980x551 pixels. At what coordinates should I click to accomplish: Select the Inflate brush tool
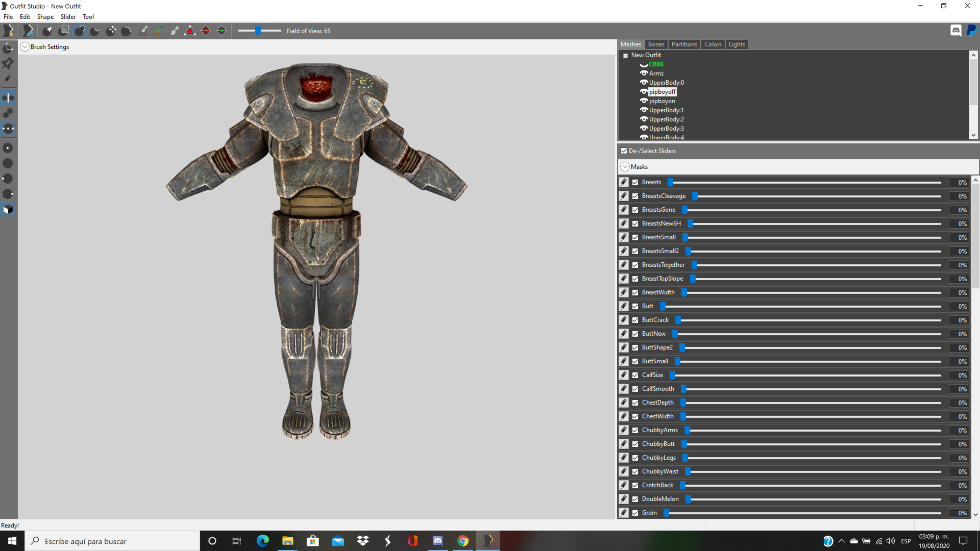point(79,31)
